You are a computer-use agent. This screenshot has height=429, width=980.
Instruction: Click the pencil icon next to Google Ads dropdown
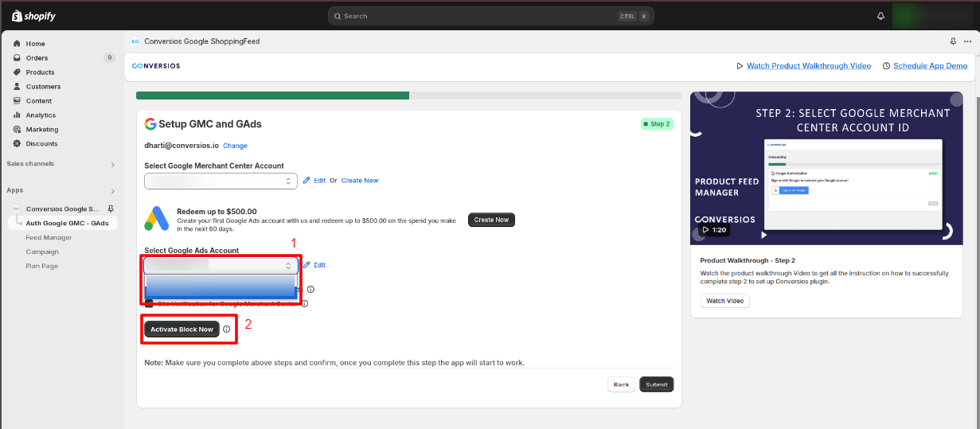point(306,265)
